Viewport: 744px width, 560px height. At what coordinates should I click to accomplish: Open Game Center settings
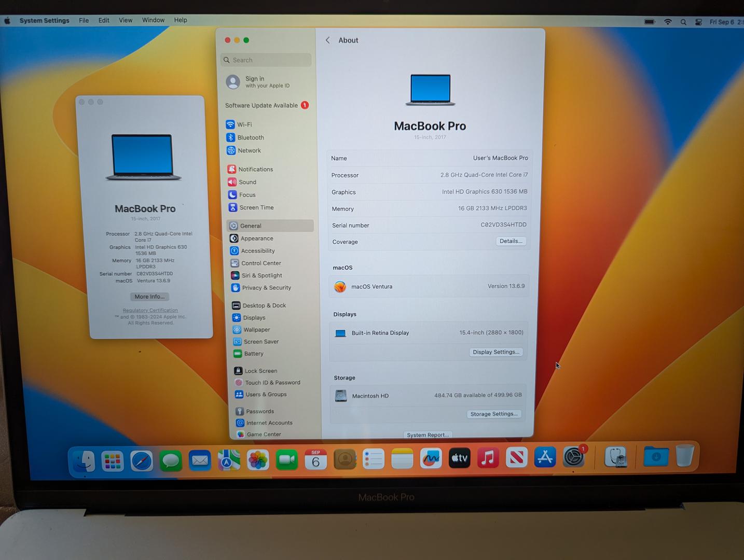click(258, 435)
